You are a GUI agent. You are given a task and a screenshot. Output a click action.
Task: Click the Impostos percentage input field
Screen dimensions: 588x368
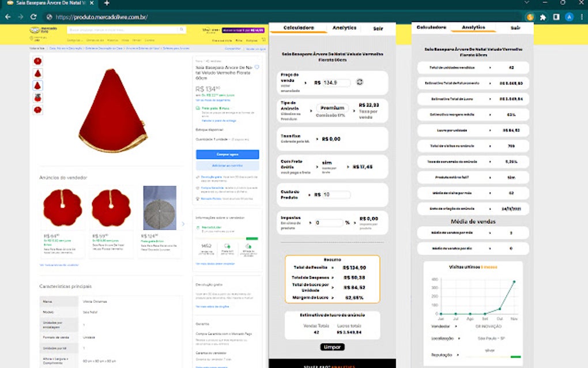[x=329, y=223]
